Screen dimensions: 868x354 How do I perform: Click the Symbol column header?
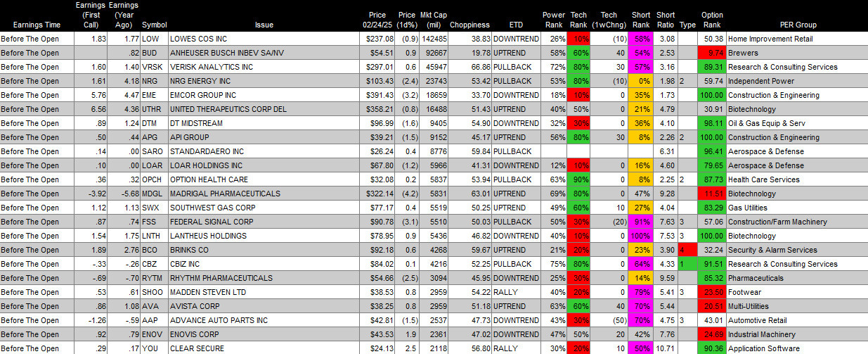pos(154,25)
